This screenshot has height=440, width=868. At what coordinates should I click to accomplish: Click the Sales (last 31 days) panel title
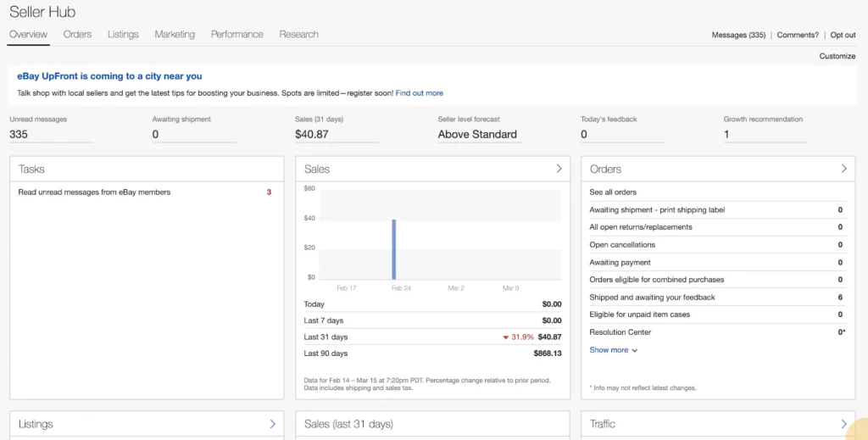point(348,424)
